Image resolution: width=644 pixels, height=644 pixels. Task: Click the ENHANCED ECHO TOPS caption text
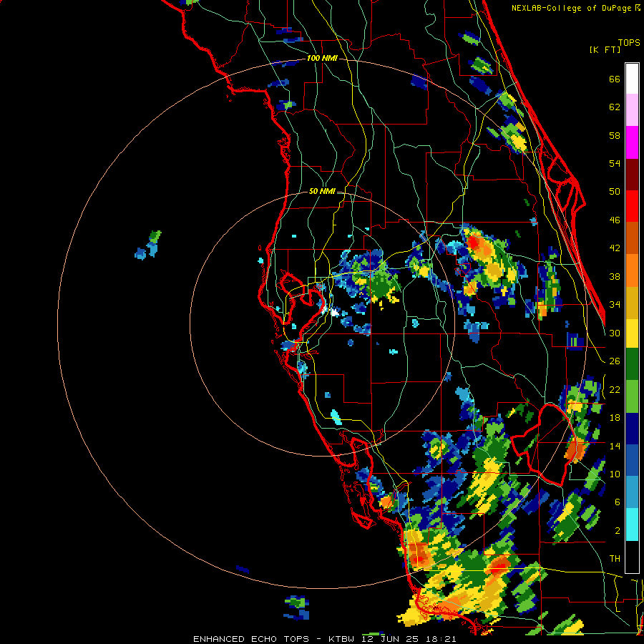[x=251, y=639]
